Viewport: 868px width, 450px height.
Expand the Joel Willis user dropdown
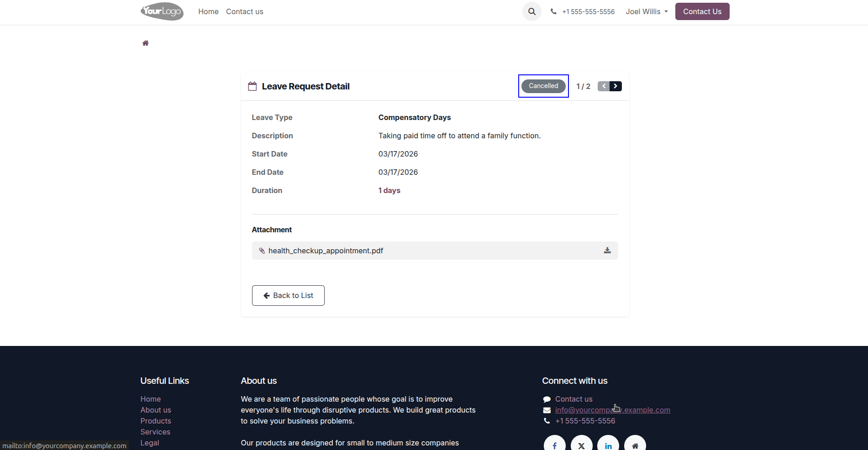pyautogui.click(x=647, y=11)
